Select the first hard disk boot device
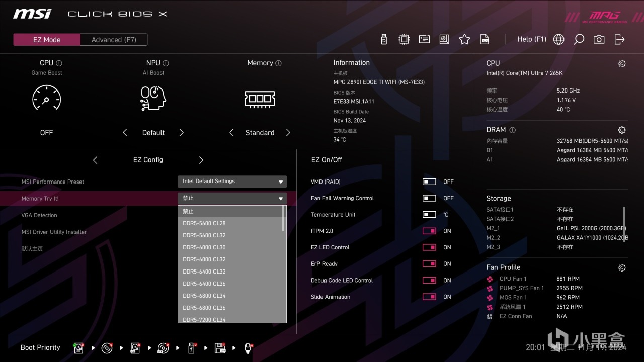The height and width of the screenshot is (362, 644). coord(78,348)
